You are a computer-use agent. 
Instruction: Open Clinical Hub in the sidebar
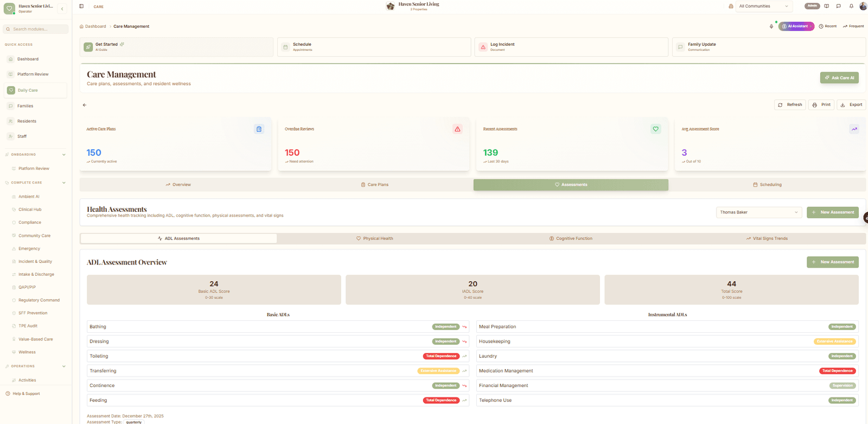click(30, 210)
